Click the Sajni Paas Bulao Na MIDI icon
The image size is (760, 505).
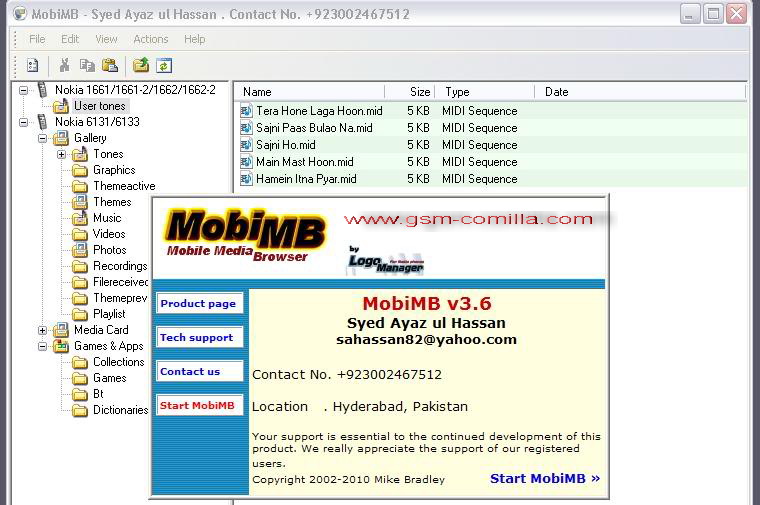[x=246, y=128]
